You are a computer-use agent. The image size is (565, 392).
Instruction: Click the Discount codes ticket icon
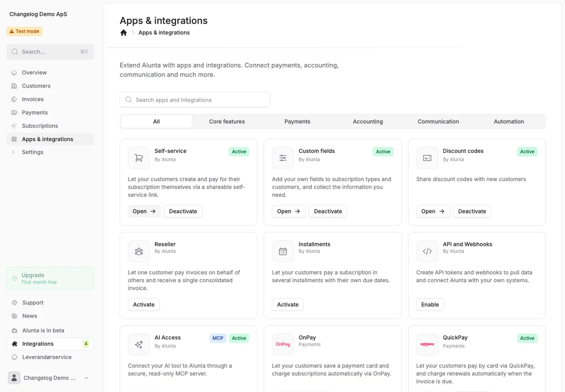(427, 158)
